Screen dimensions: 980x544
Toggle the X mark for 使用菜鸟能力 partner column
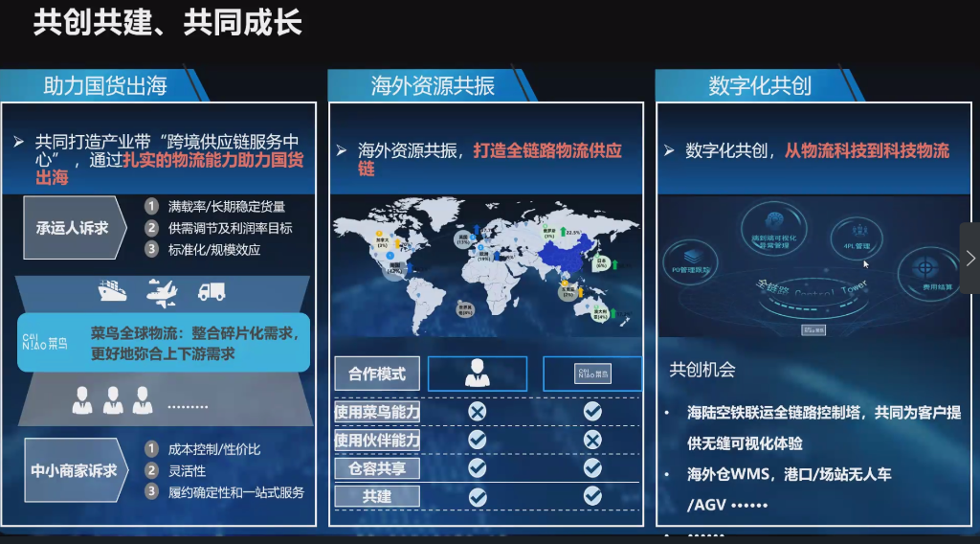click(477, 412)
